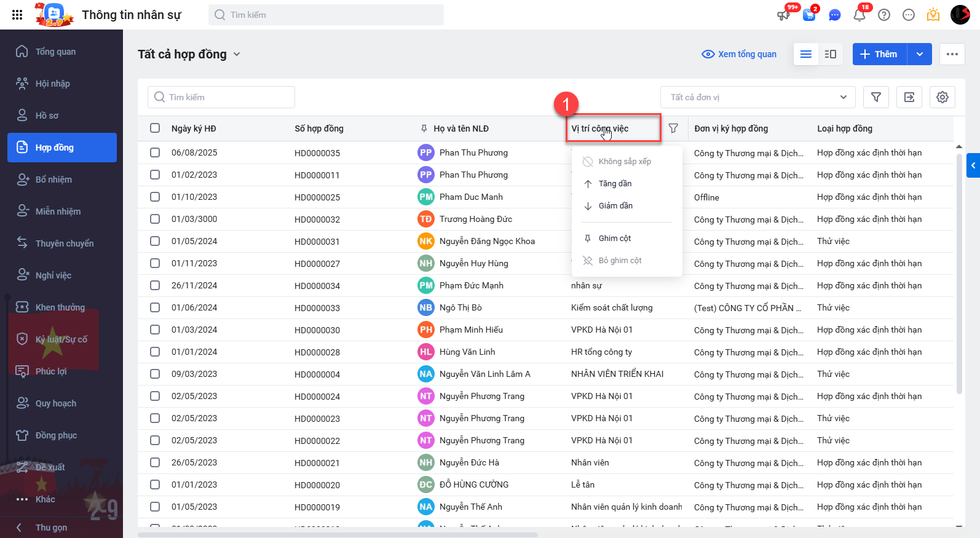Expand the arrow next to Thêm button

[x=920, y=54]
